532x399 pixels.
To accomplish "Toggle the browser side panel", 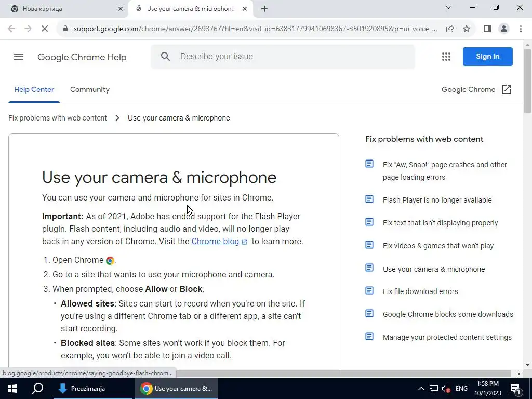I will coord(487,29).
